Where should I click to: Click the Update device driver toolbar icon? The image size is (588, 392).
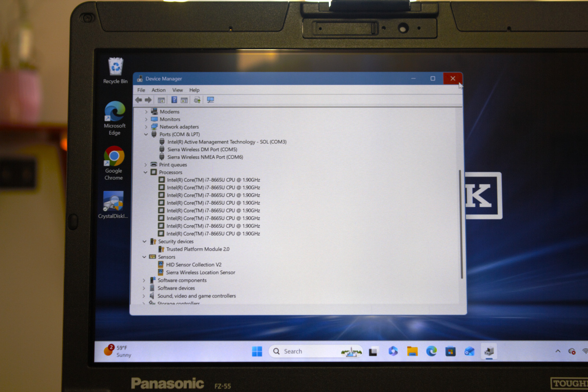point(197,100)
